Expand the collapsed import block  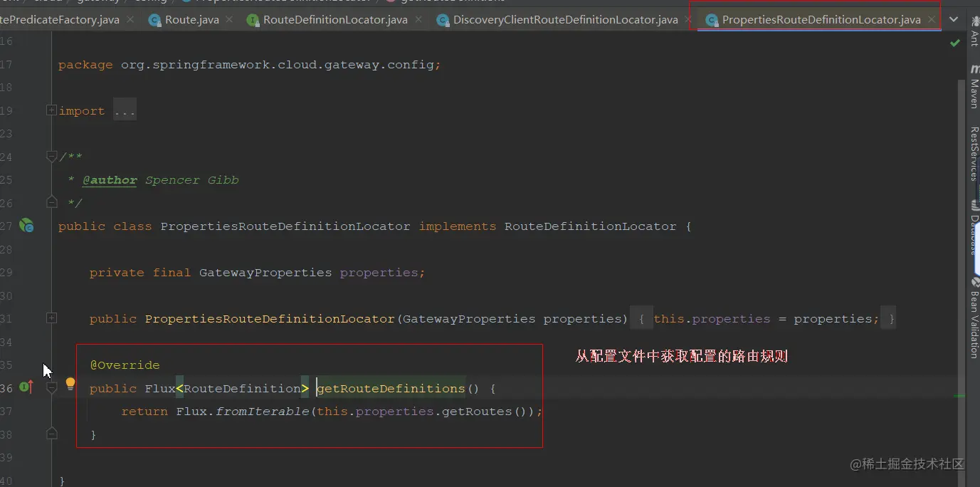(51, 110)
